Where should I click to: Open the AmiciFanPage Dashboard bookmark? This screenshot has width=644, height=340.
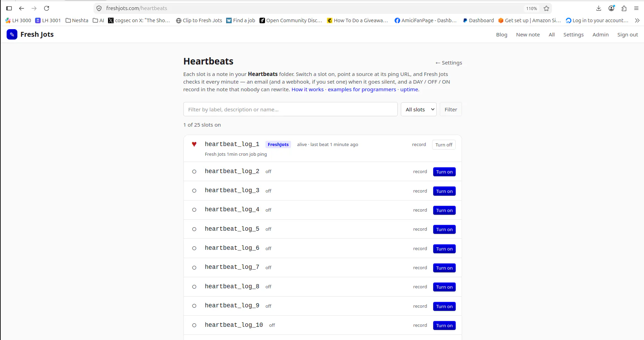pos(426,20)
